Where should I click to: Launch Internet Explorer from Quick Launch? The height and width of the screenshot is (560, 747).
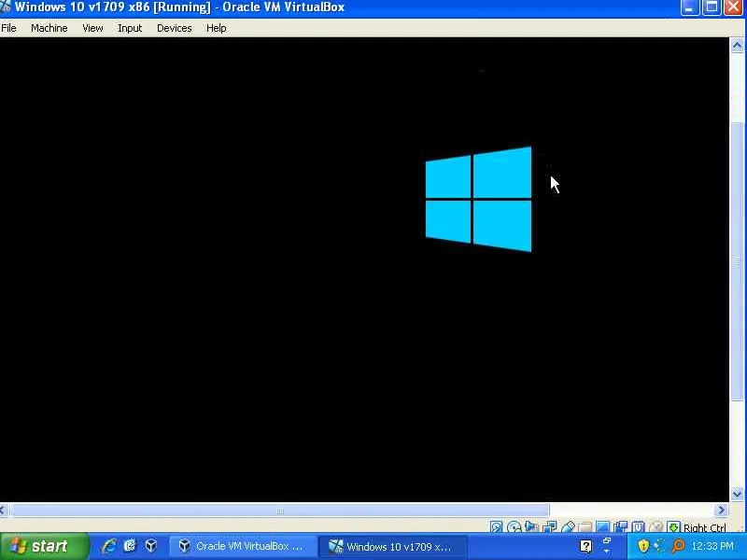tap(109, 546)
